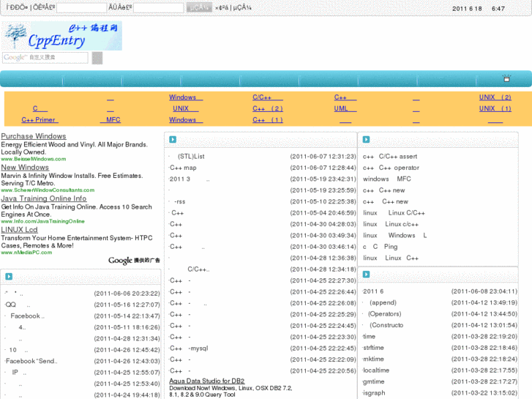The image size is (532, 399).
Task: Open the Facebook "Send.. post
Action: (x=31, y=361)
